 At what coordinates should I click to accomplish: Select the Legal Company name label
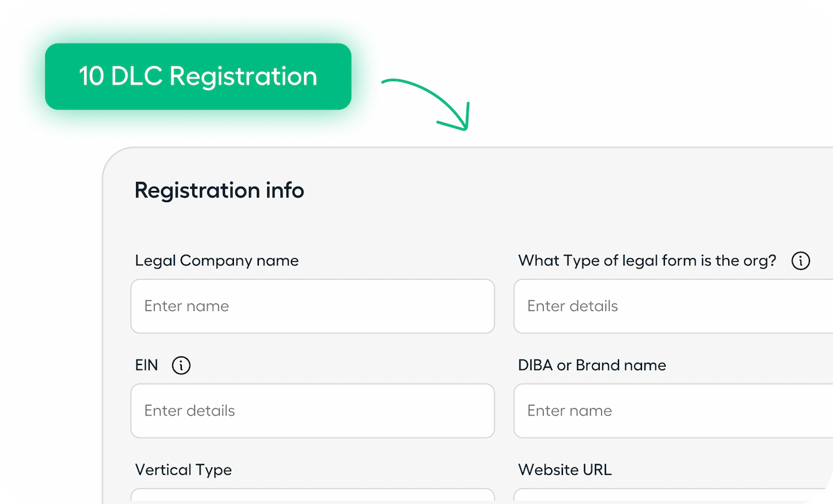pos(216,260)
